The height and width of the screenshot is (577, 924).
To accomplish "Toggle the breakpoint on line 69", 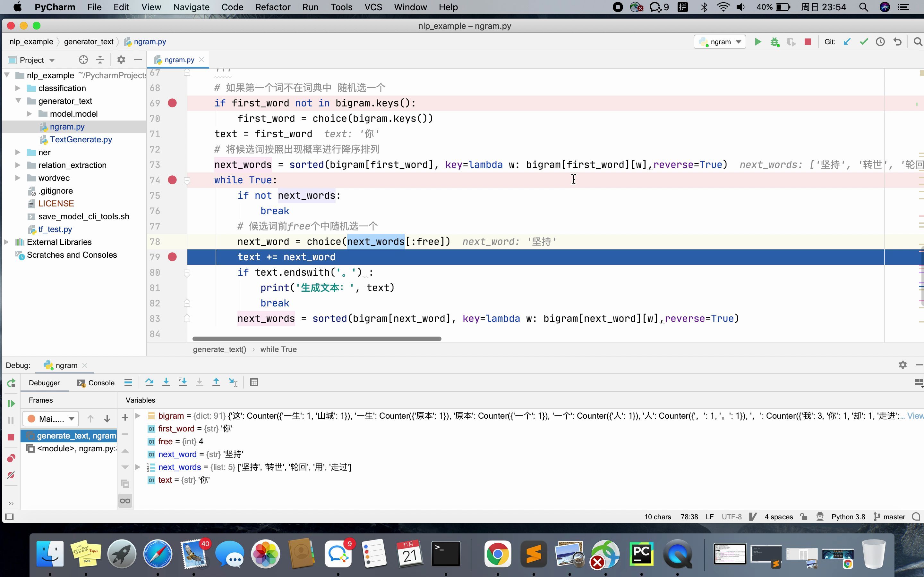I will 172,103.
